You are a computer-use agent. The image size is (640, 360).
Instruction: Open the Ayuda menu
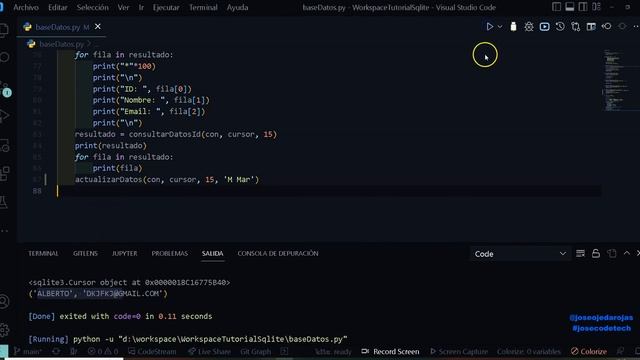point(237,7)
